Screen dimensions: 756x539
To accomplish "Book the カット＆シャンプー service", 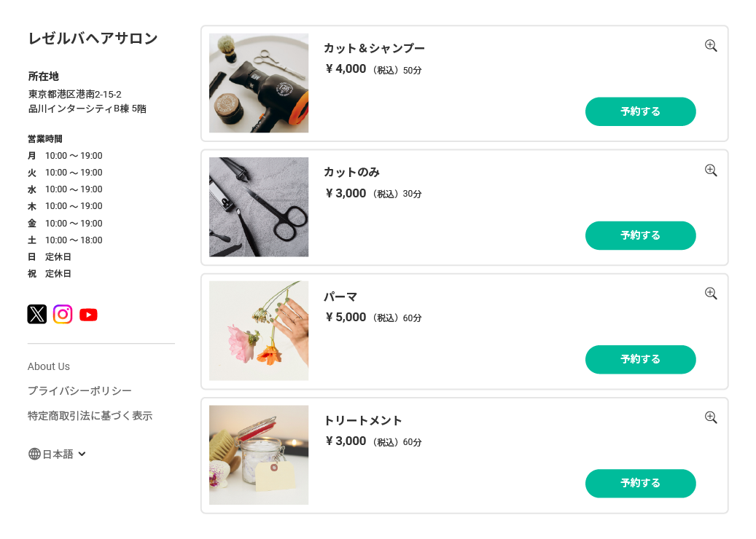I will (640, 111).
